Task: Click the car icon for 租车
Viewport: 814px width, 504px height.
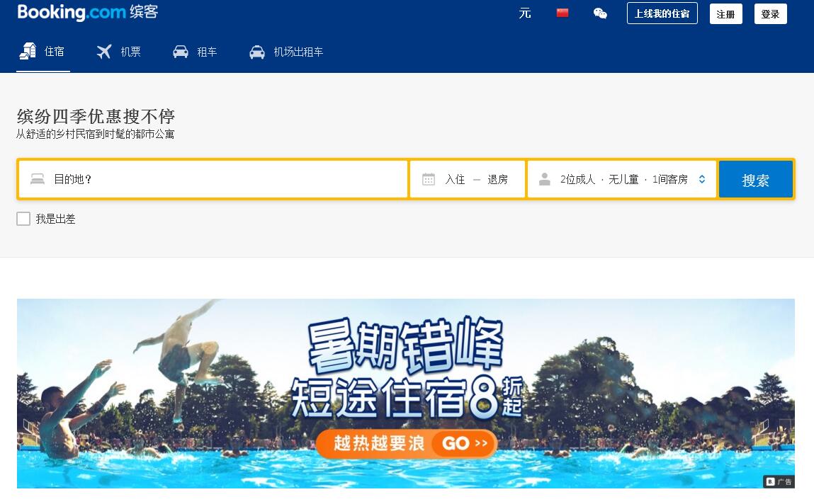Action: coord(180,52)
